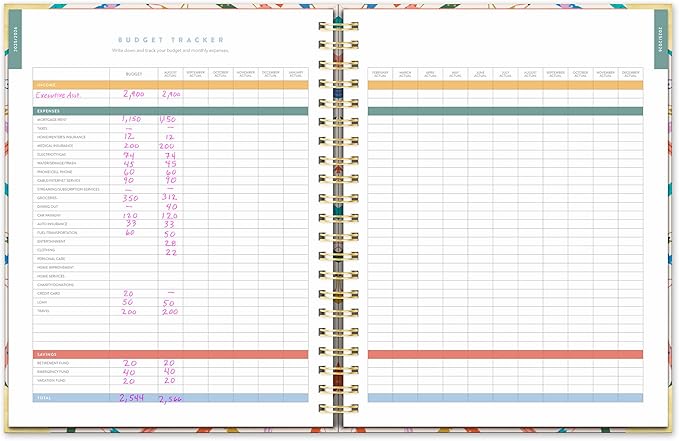This screenshot has height=441, width=679.
Task: Click the Taxes row label
Action: click(x=42, y=129)
